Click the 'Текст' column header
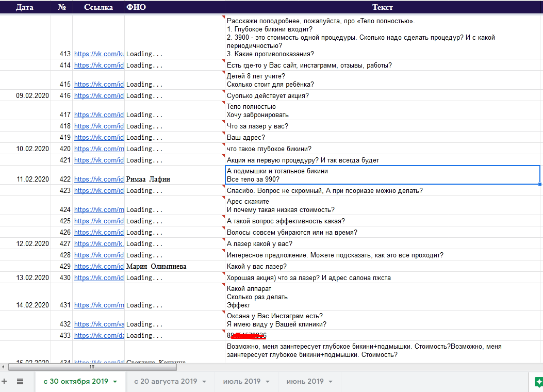 pyautogui.click(x=383, y=7)
